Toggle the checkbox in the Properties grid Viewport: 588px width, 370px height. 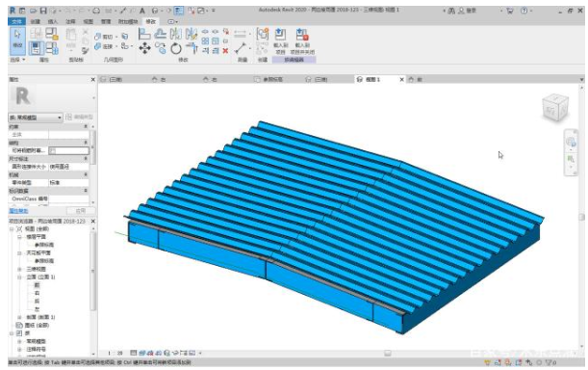point(53,150)
